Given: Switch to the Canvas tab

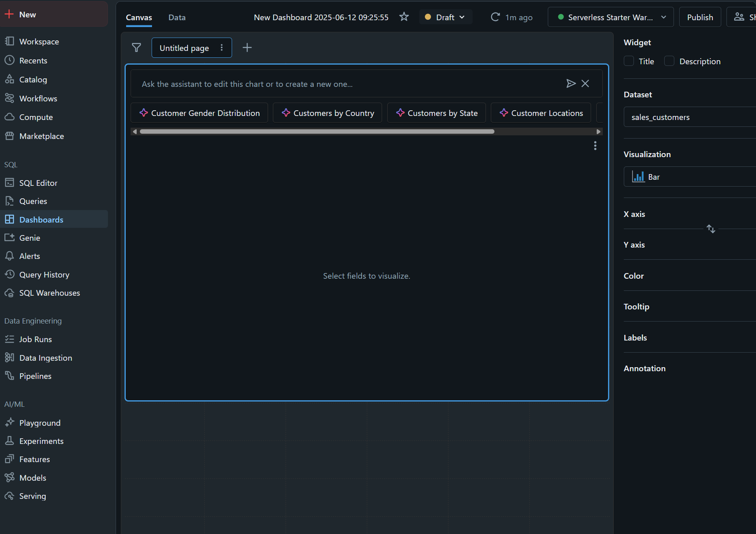Looking at the screenshot, I should pyautogui.click(x=139, y=17).
